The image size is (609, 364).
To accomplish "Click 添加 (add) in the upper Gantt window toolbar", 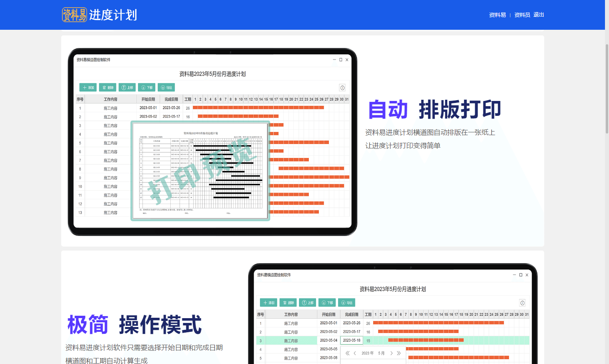I will point(88,87).
